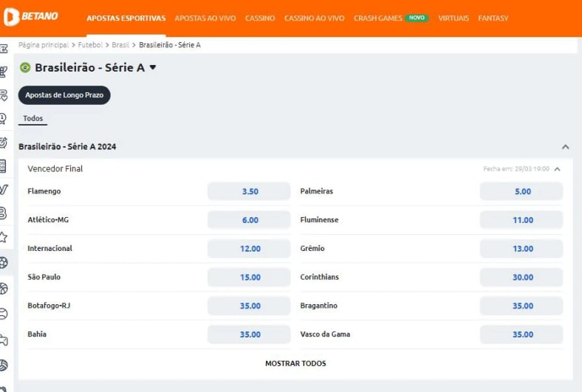Image resolution: width=582 pixels, height=392 pixels.
Task: Click the Brasileirão - Série A breadcrumb text
Action: tap(170, 45)
